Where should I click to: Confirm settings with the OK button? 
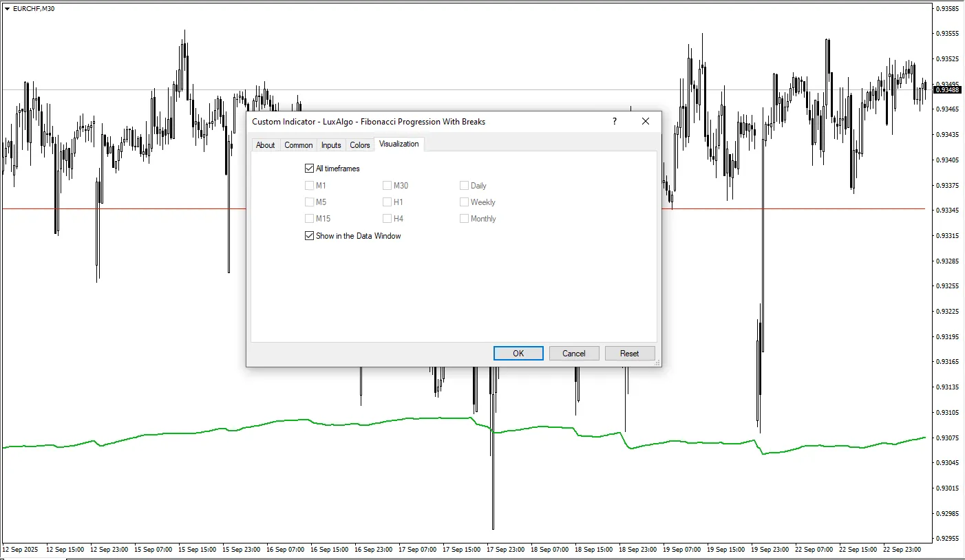pos(518,353)
